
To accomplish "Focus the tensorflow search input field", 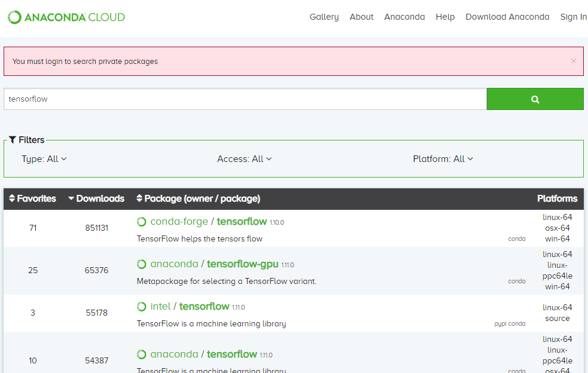I will 245,99.
